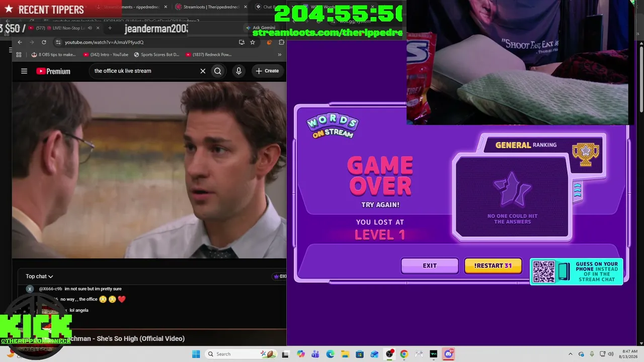This screenshot has height=362, width=644.
Task: Bookmark this page with the star icon
Action: [253, 42]
